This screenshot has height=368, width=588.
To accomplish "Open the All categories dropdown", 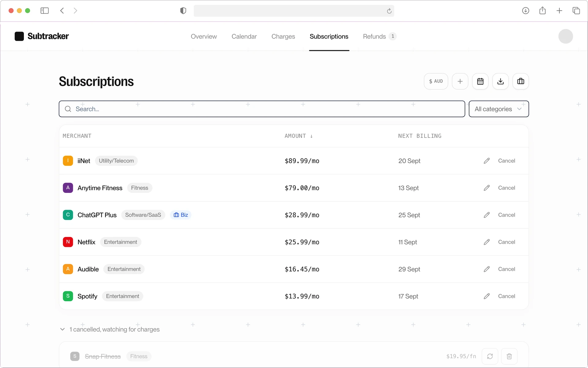I will 499,109.
